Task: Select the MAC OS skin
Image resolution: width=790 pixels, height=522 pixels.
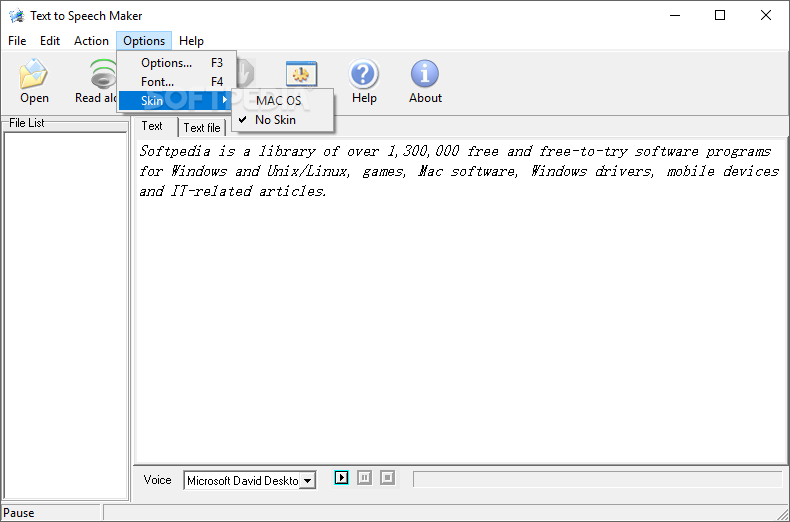Action: point(283,101)
